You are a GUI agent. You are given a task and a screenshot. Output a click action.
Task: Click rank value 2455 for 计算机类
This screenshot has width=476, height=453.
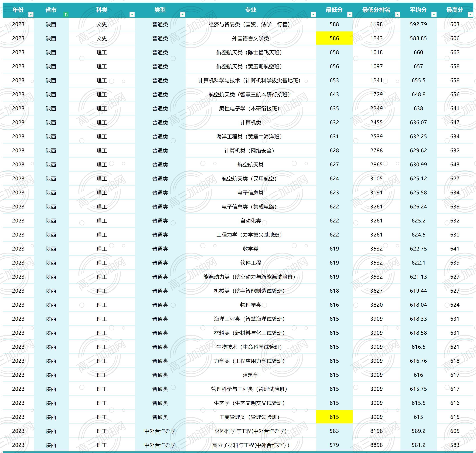(x=377, y=122)
